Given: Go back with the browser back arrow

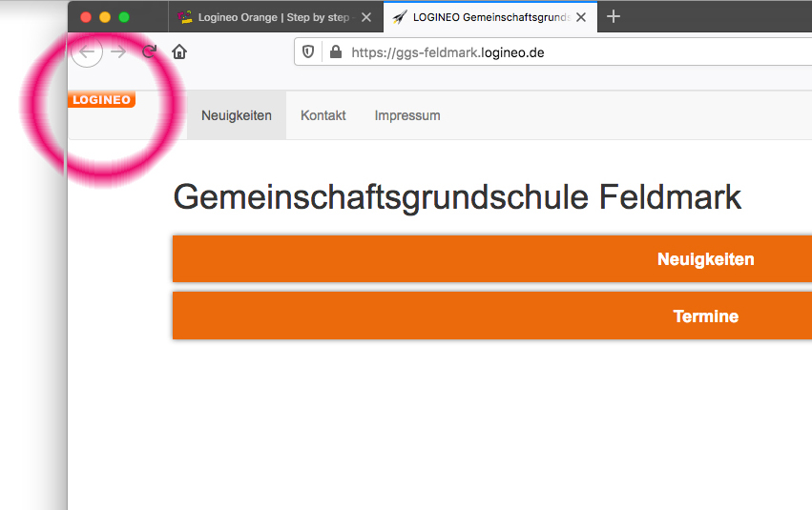Looking at the screenshot, I should pos(87,52).
